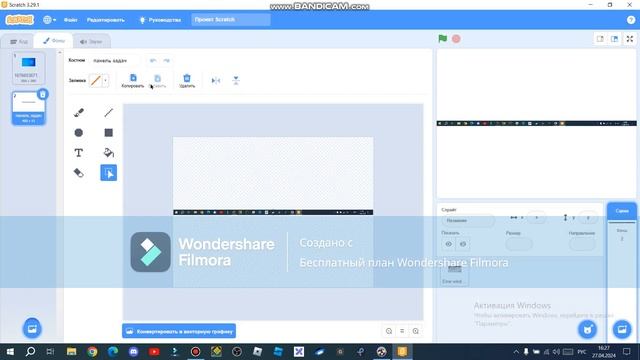Open the language globe dropdown

(x=49, y=20)
